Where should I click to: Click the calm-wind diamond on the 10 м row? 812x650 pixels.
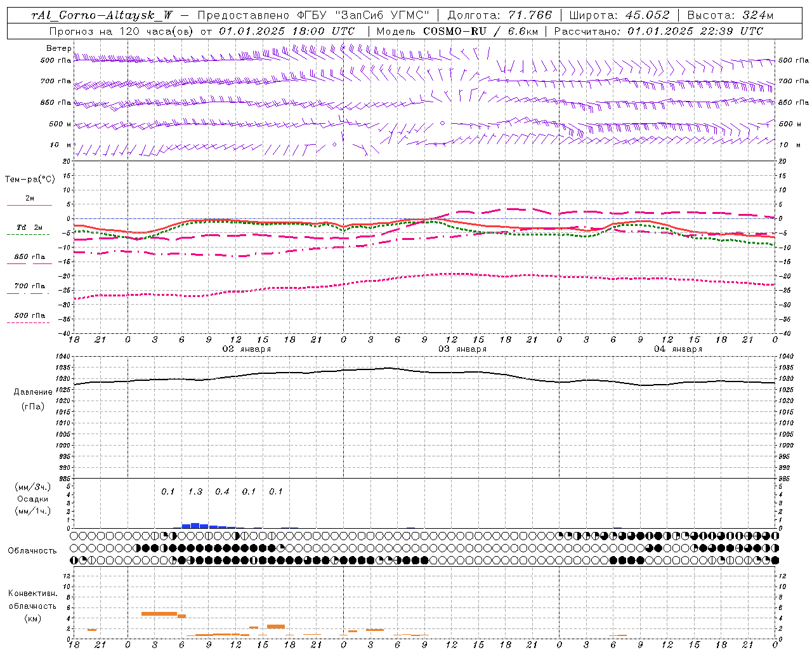(335, 145)
